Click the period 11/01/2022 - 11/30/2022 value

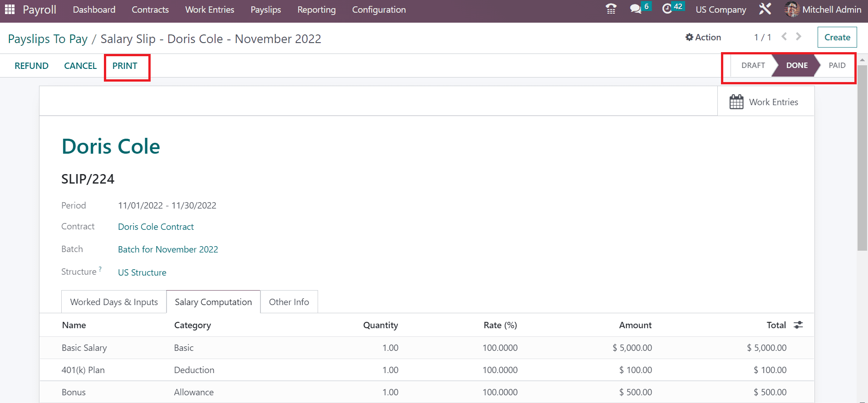click(167, 205)
